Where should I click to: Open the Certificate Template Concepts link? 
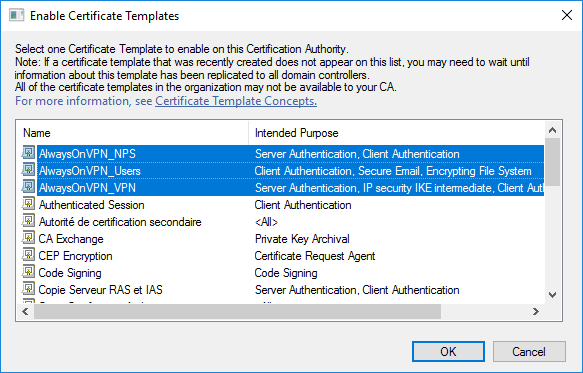tap(236, 101)
